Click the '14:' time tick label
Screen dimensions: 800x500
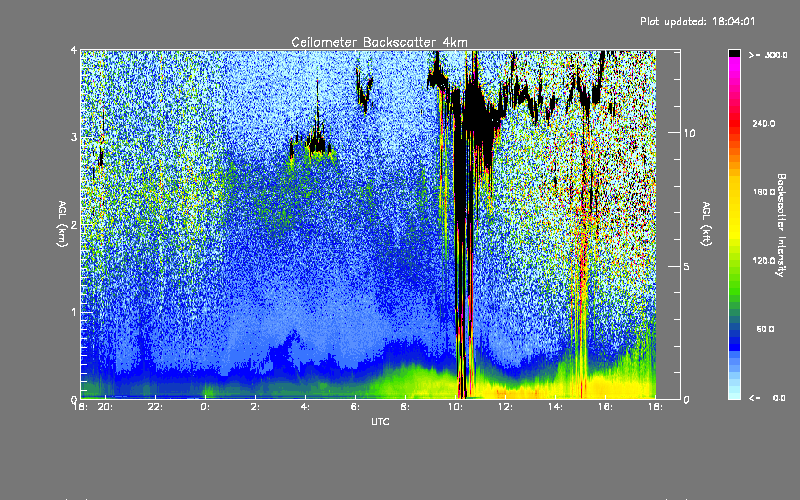point(555,407)
